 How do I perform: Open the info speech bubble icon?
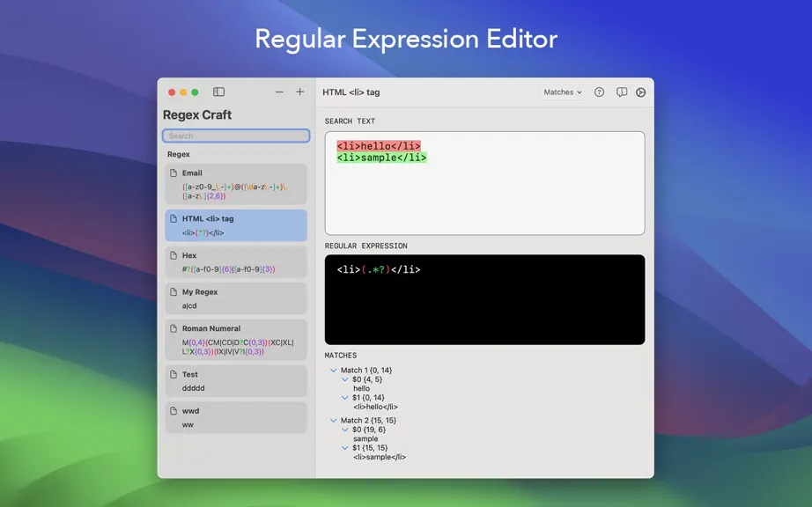tap(622, 92)
